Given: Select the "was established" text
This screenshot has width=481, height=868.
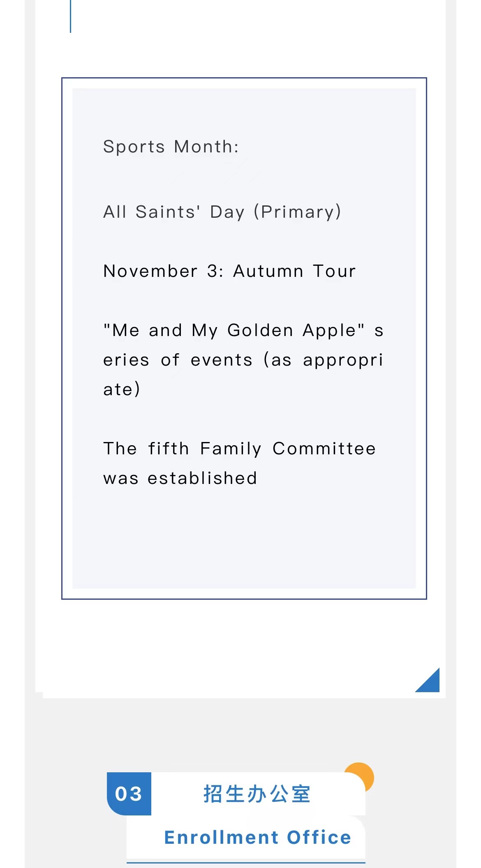Looking at the screenshot, I should (180, 478).
